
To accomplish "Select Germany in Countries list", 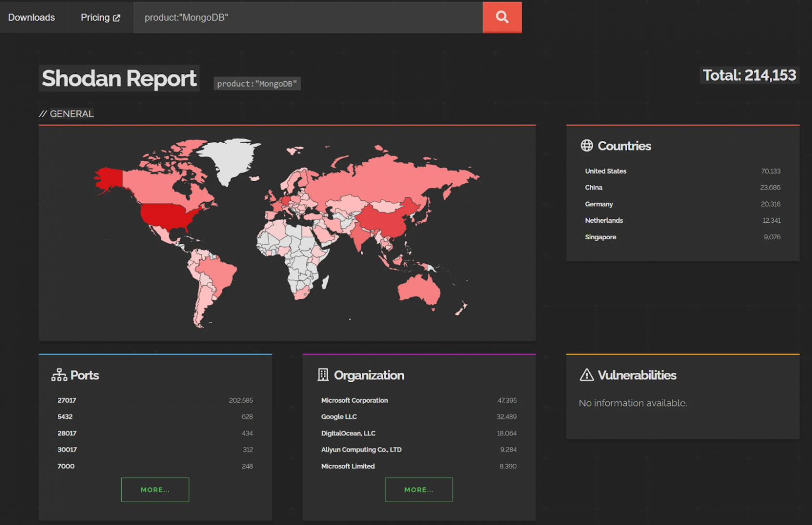I will (x=599, y=204).
